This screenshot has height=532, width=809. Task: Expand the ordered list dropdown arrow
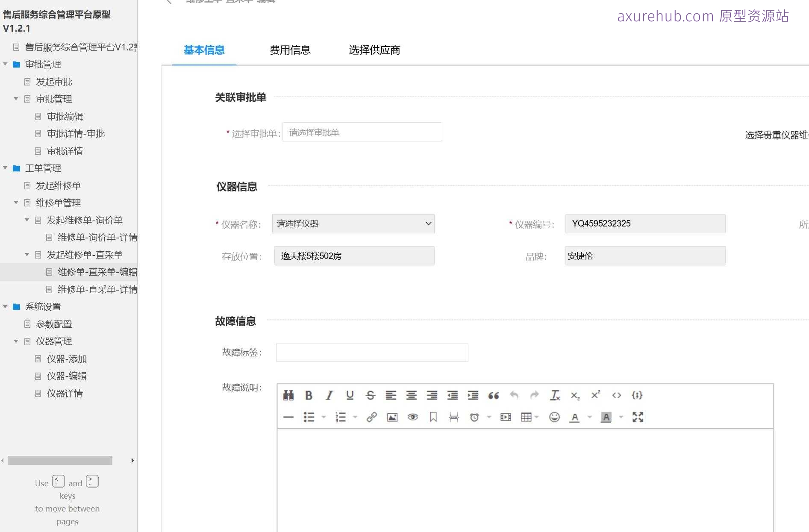(x=355, y=417)
